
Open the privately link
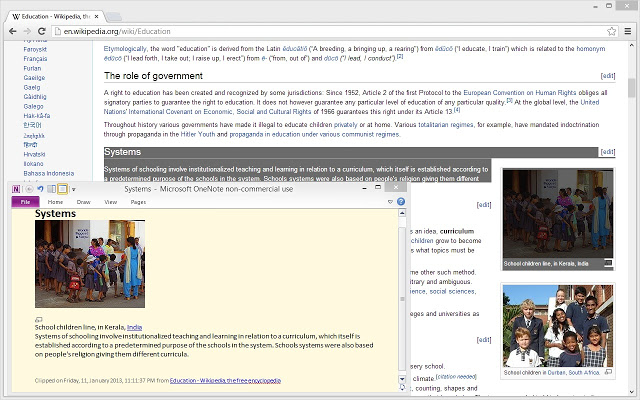[345, 125]
